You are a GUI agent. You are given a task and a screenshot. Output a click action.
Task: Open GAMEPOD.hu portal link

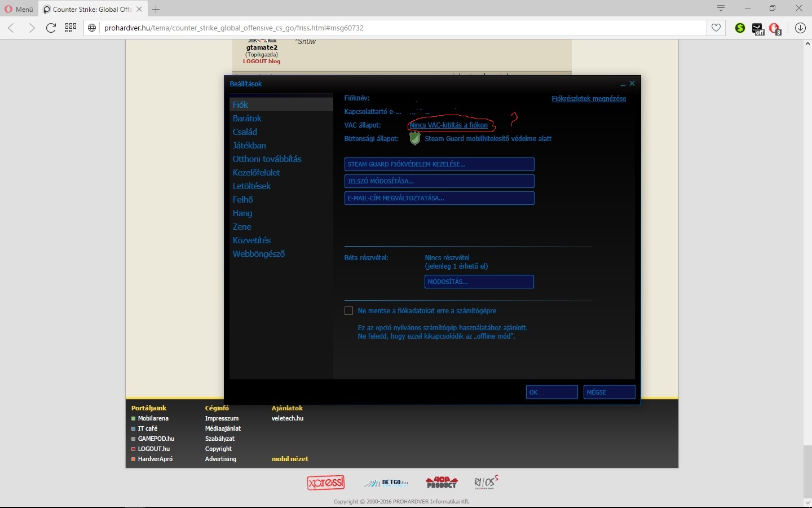tap(156, 439)
